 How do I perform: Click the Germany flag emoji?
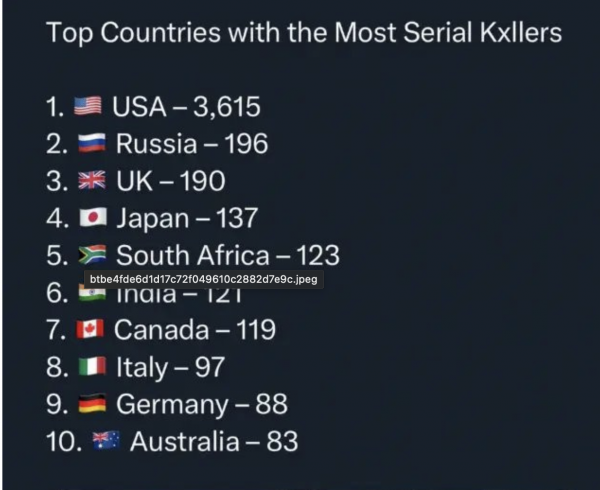92,404
